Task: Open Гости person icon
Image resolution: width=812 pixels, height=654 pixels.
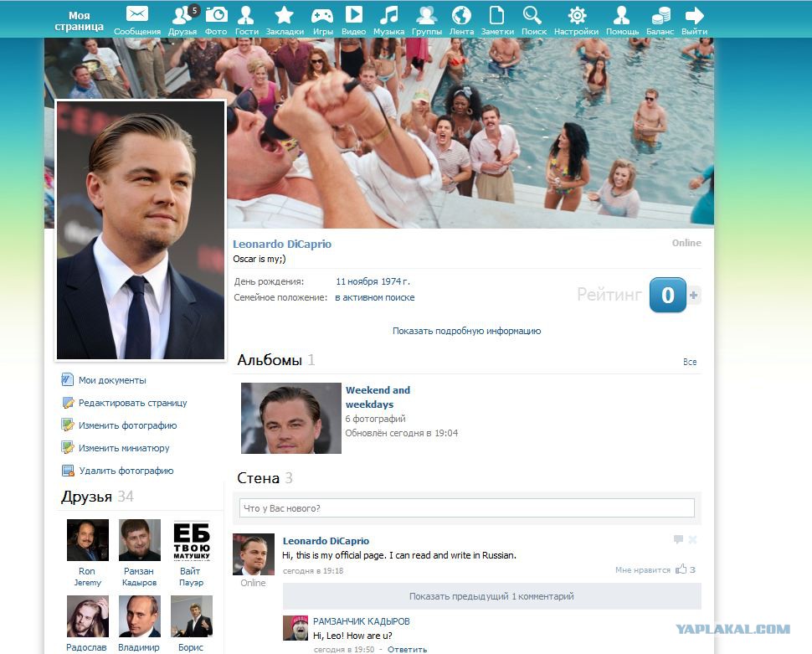Action: pos(246,14)
